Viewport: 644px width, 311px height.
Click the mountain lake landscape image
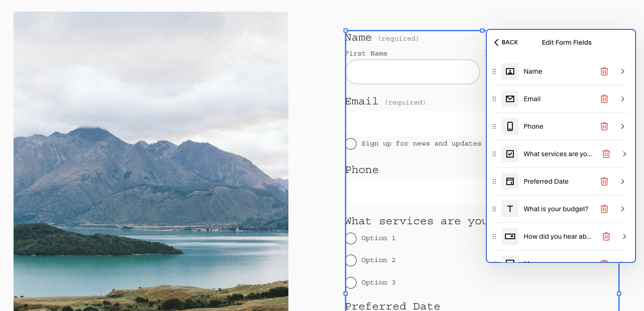(x=151, y=161)
